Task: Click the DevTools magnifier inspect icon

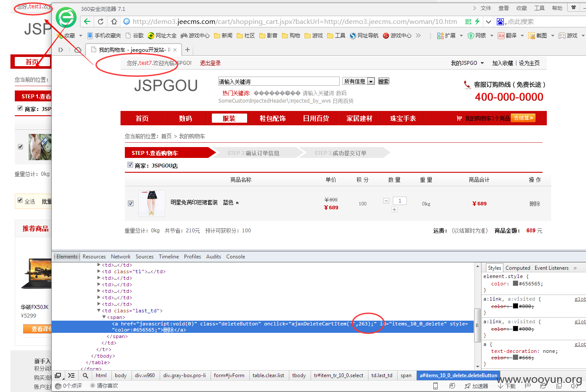Action: 85,375
